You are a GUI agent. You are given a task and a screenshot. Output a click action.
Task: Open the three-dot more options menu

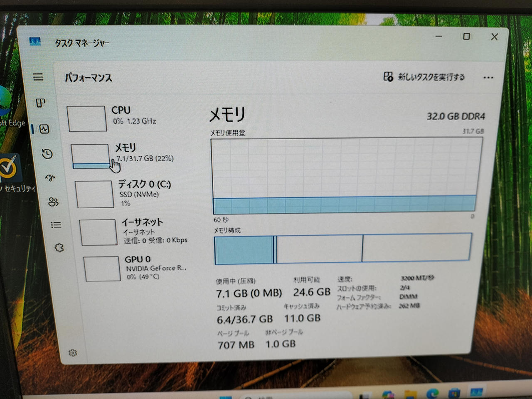[488, 78]
